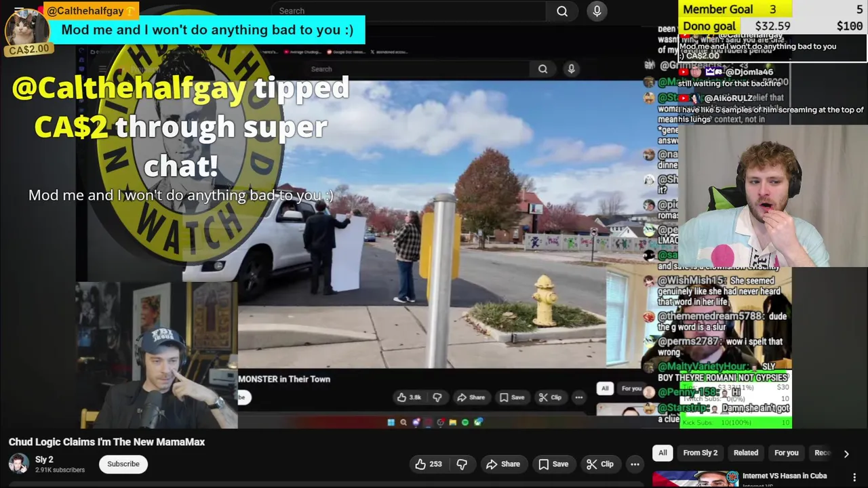Image resolution: width=868 pixels, height=488 pixels.
Task: Click the @thememedream5788 chat message
Action: (x=715, y=321)
